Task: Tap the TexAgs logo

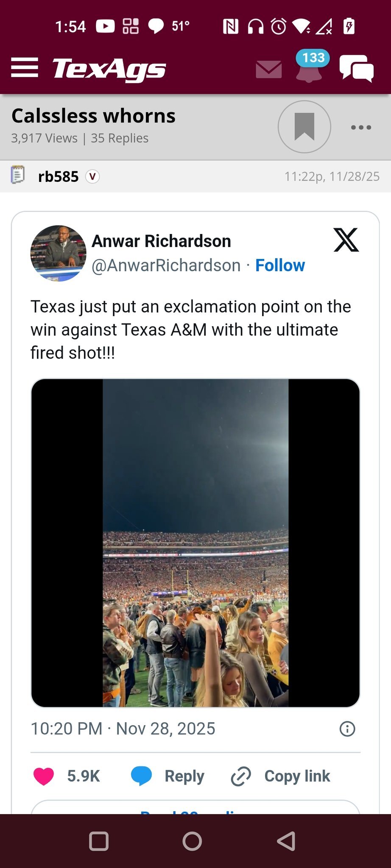Action: coord(109,69)
